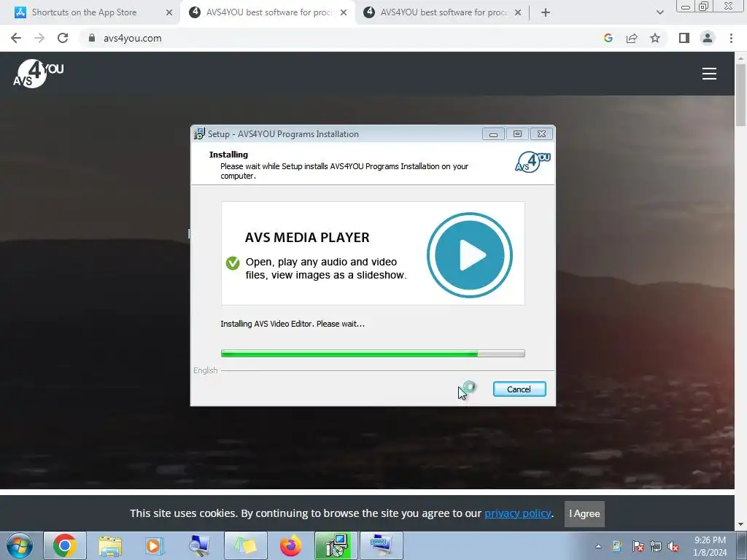Cancel the AVS4YOU installation
Screen dimensions: 747x560
(x=519, y=389)
